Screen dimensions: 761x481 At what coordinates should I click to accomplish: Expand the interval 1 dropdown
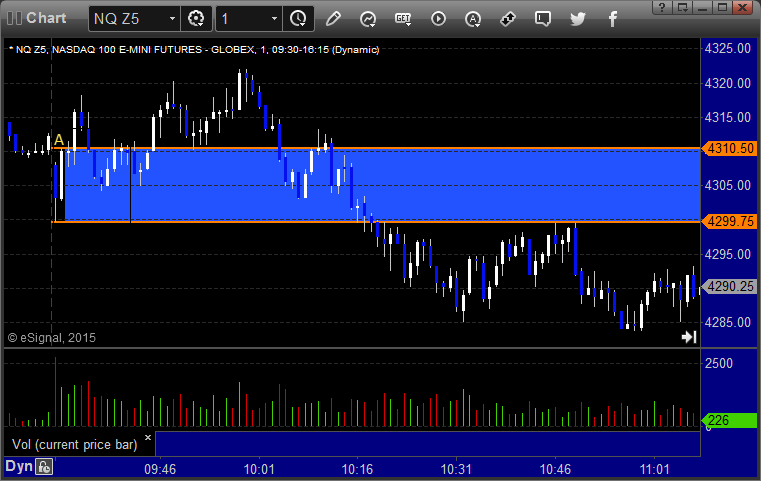(274, 19)
